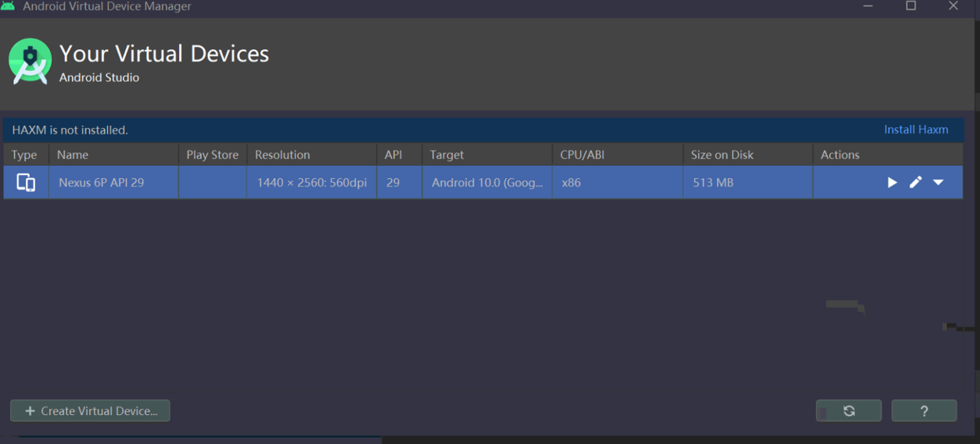Close the AVD Manager window

[x=953, y=5]
